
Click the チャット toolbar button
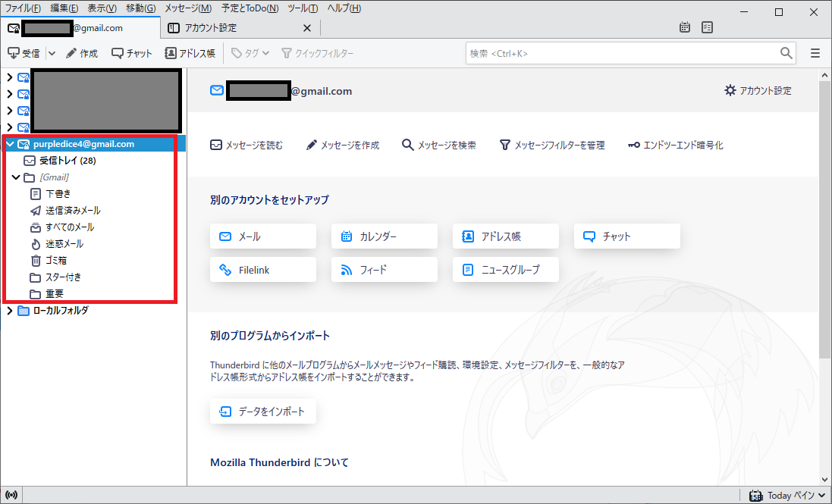[x=132, y=53]
